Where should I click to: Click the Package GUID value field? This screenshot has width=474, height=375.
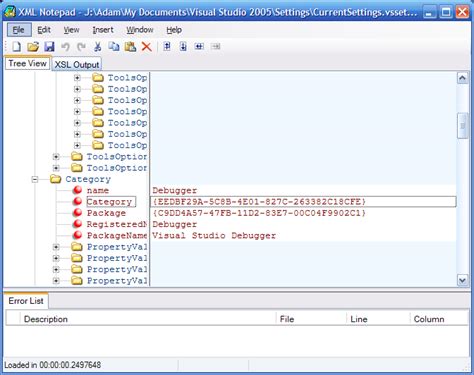tap(303, 213)
